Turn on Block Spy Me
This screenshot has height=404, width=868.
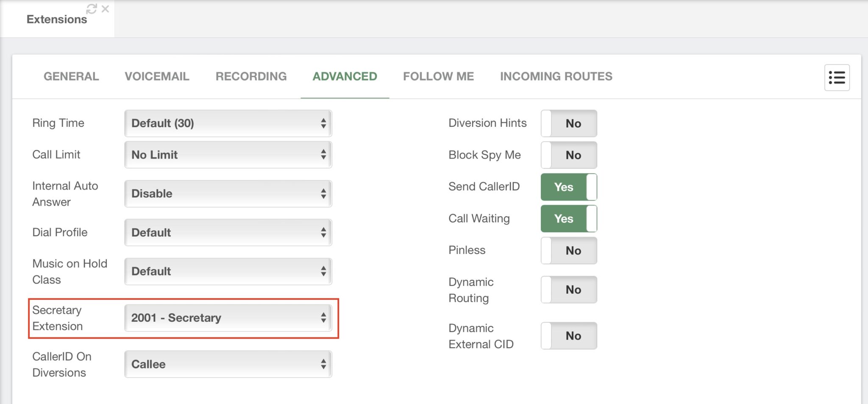568,155
